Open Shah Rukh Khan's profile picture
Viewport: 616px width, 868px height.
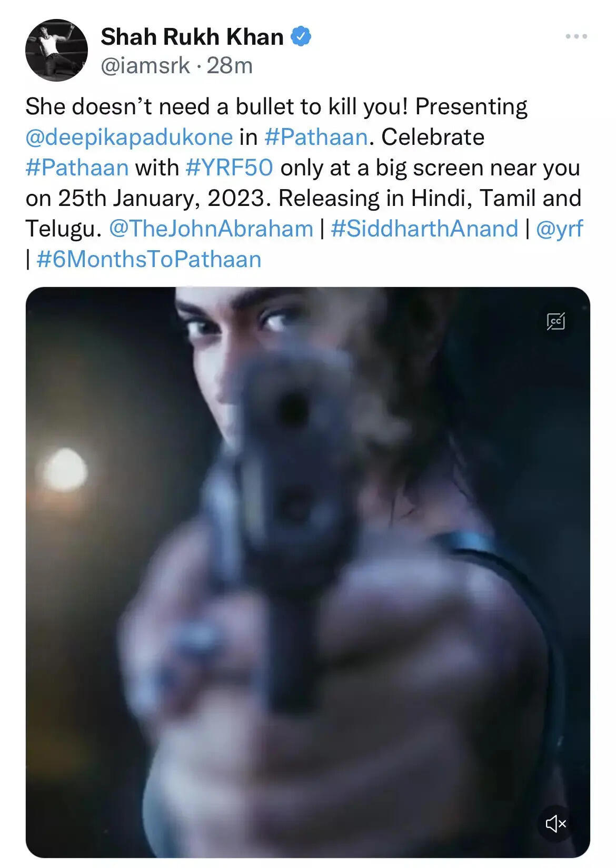[x=56, y=50]
